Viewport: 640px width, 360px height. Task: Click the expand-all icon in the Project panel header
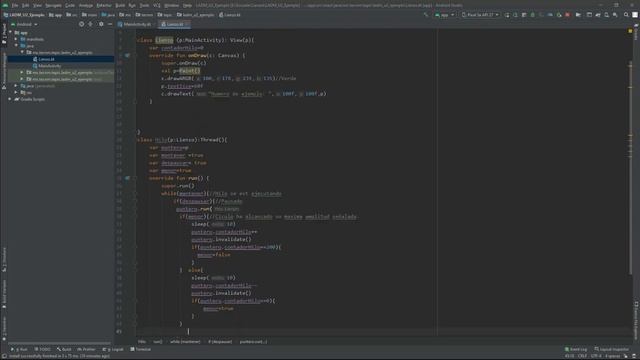click(x=90, y=24)
